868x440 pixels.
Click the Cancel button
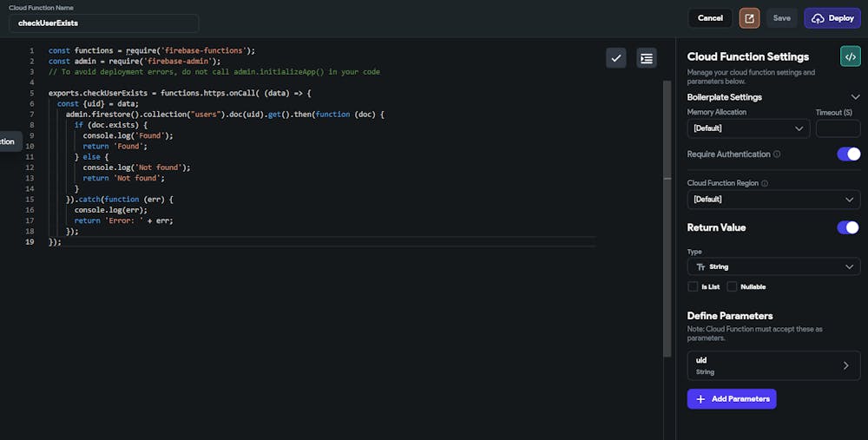coord(710,18)
